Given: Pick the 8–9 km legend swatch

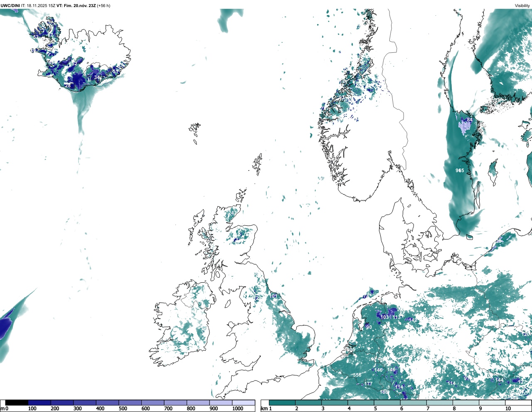Looking at the screenshot, I should 465,402.
